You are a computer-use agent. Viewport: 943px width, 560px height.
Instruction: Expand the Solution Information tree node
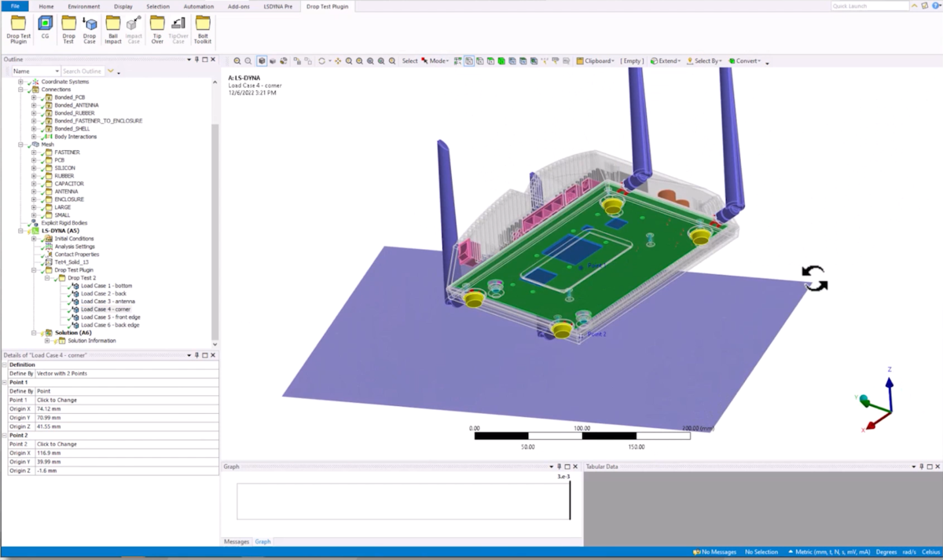coord(47,341)
